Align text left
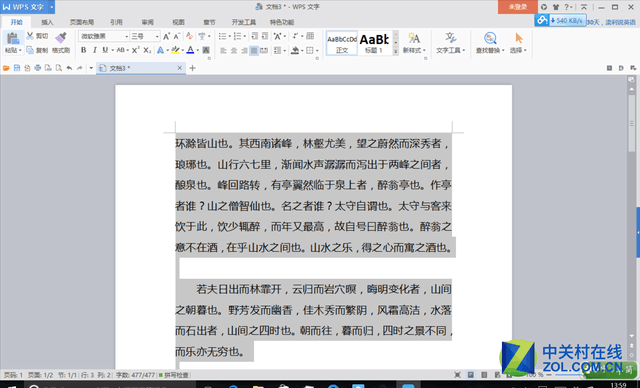 (x=223, y=51)
